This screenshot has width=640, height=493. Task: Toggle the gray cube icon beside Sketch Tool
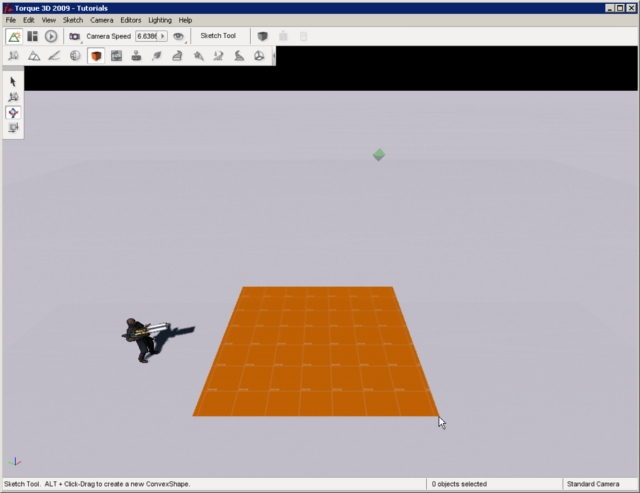pos(262,36)
